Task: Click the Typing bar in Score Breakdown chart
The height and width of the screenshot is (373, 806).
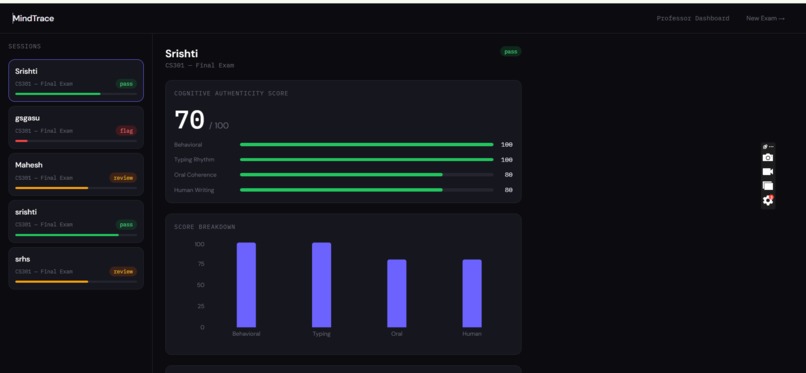Action: pyautogui.click(x=321, y=285)
